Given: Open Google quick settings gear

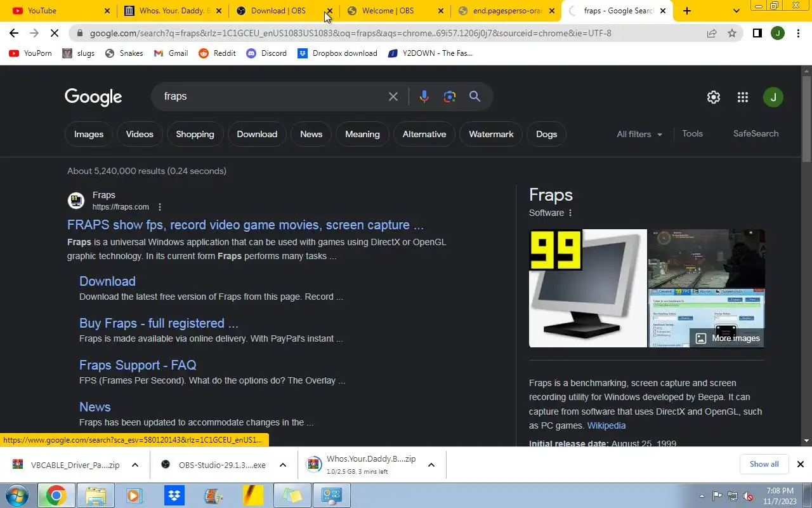Looking at the screenshot, I should pos(714,97).
